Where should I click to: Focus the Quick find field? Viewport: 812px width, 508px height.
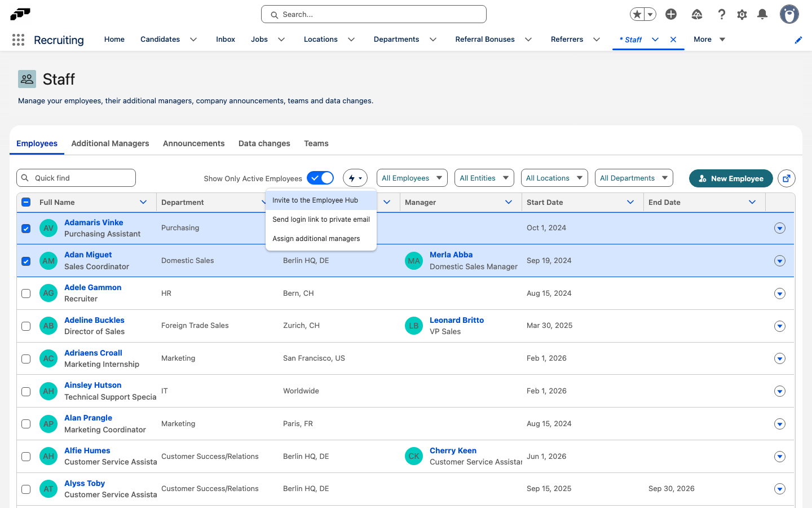coord(76,178)
